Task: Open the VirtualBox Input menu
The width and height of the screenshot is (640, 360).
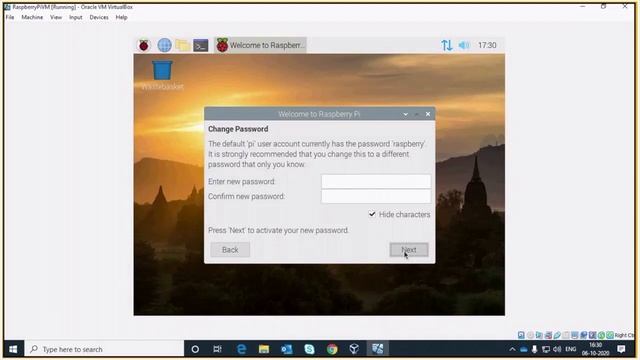Action: (76, 18)
